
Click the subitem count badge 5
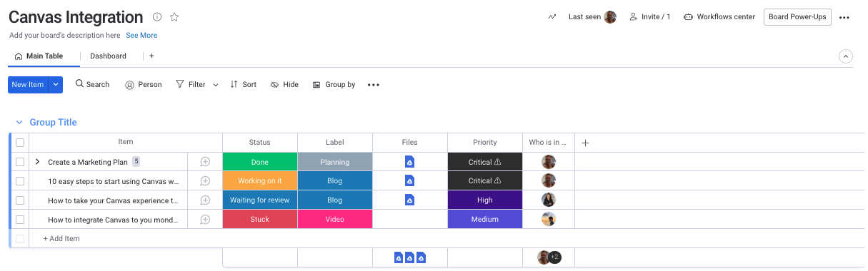136,162
